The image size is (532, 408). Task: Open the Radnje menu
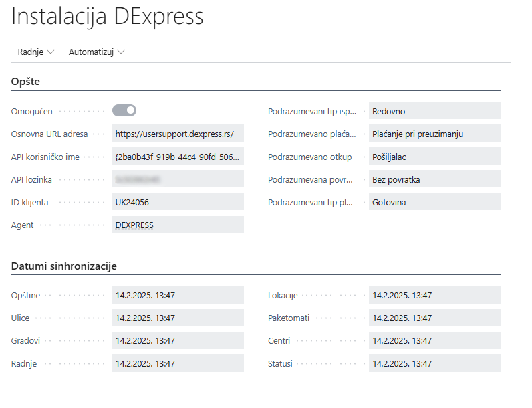click(36, 52)
